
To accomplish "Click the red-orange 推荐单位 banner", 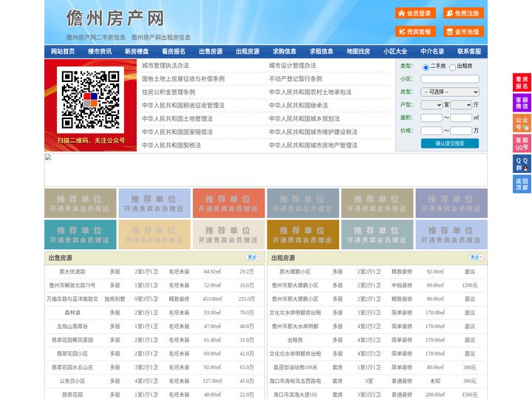I will point(228,203).
